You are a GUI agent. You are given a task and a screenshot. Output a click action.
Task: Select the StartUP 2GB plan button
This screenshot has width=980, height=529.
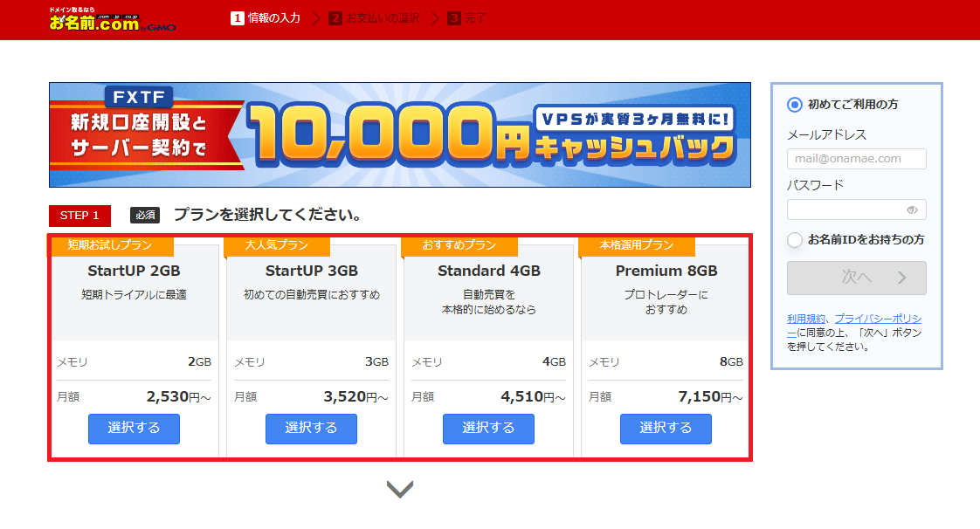pos(134,429)
